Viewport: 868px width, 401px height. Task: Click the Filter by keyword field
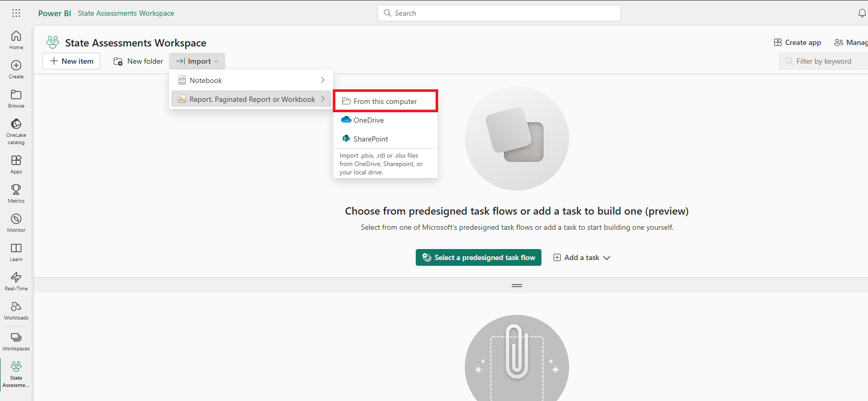827,61
